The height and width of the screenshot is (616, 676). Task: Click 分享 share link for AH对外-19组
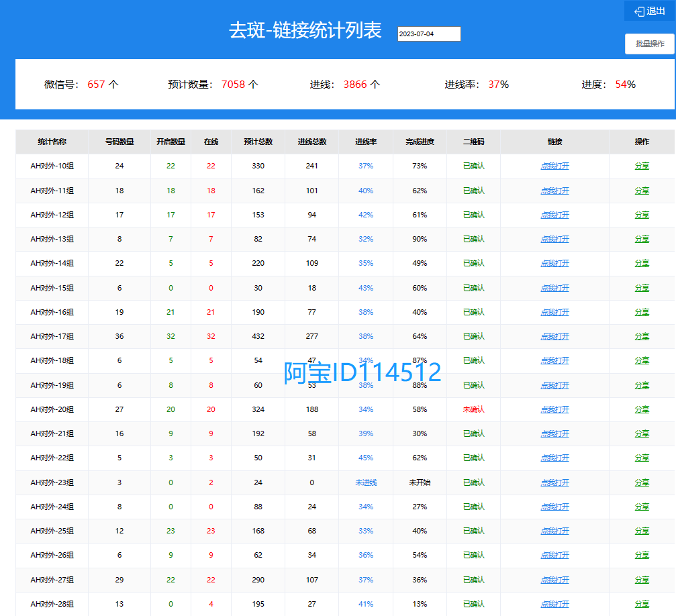click(x=642, y=385)
